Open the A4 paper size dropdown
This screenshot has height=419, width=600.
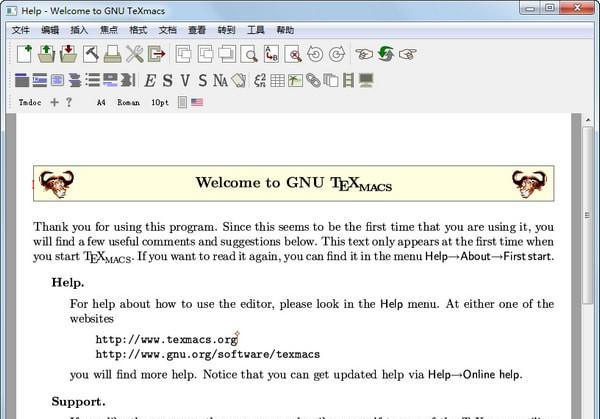click(101, 103)
